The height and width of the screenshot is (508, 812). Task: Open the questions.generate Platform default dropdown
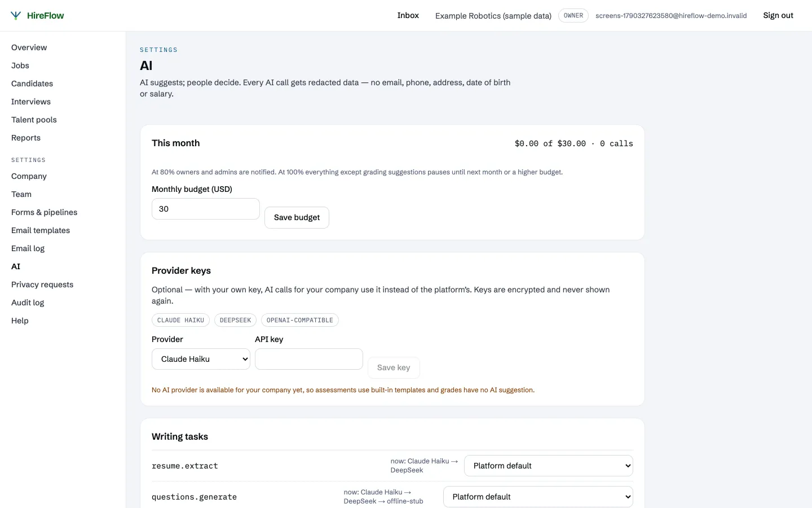click(x=538, y=497)
